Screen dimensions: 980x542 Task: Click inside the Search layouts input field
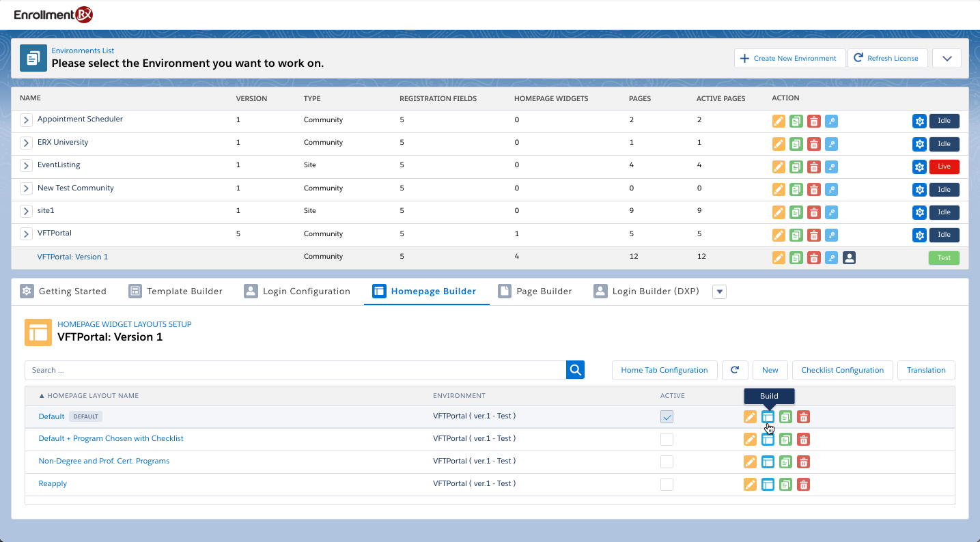(x=295, y=370)
